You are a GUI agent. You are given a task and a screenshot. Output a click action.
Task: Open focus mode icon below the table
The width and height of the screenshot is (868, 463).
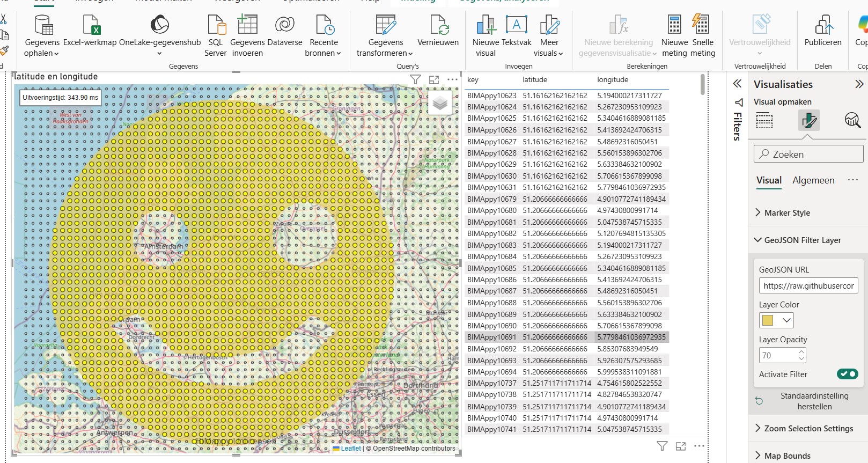pyautogui.click(x=681, y=446)
